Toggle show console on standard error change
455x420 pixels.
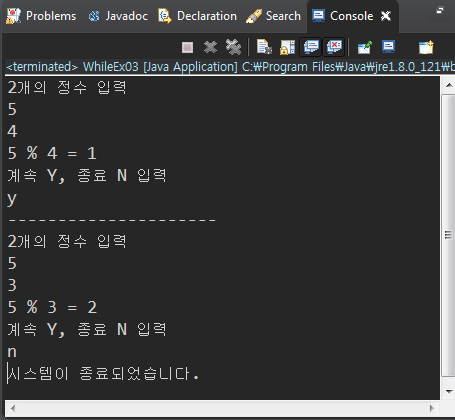(334, 47)
